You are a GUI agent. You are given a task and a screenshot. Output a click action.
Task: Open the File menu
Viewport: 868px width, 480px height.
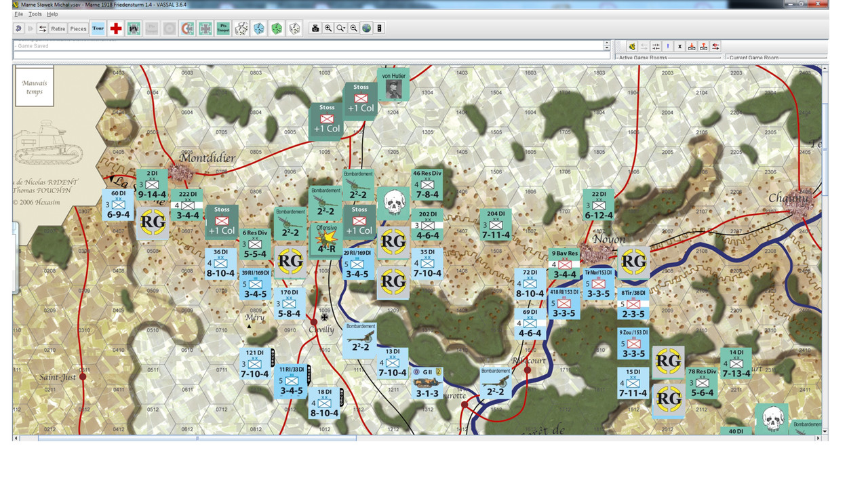pyautogui.click(x=19, y=14)
